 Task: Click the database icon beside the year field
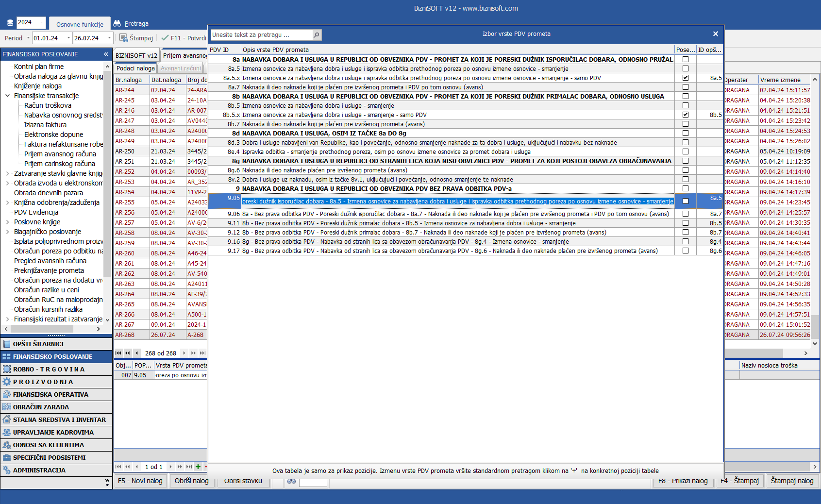(10, 23)
